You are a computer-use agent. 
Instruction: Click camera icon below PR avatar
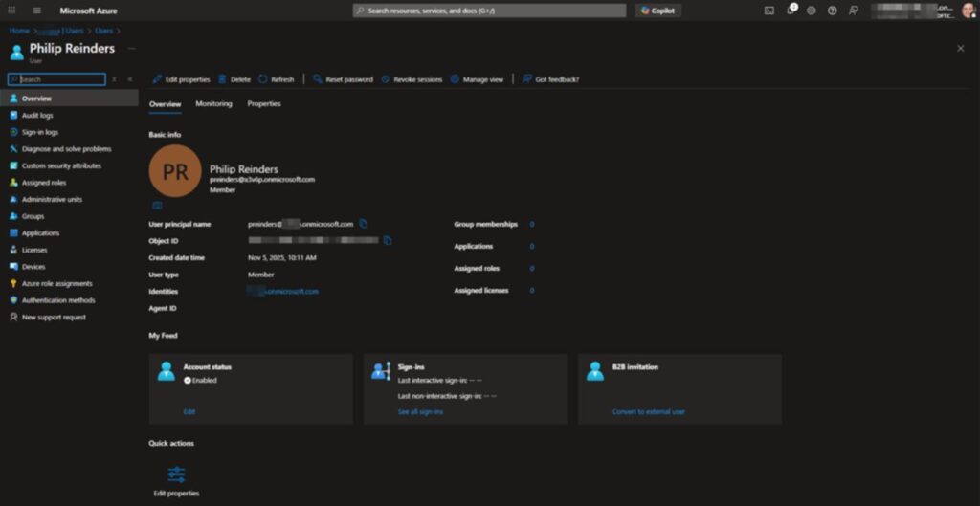click(157, 205)
